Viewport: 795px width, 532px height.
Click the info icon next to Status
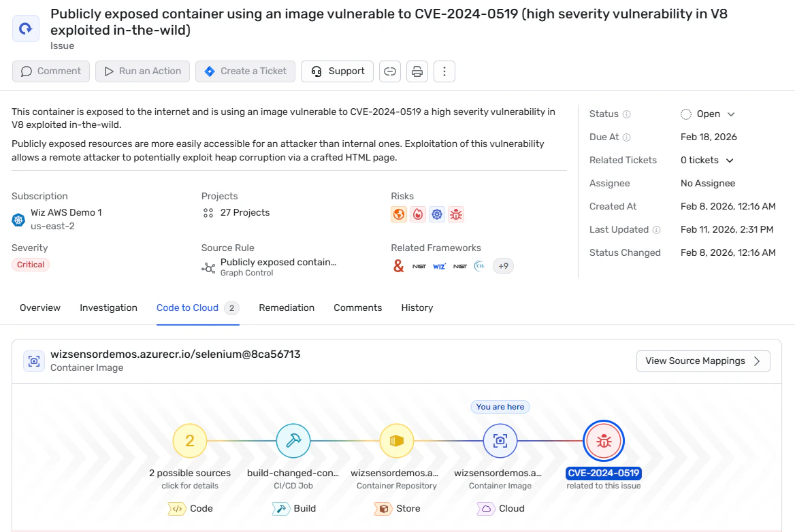pyautogui.click(x=627, y=114)
